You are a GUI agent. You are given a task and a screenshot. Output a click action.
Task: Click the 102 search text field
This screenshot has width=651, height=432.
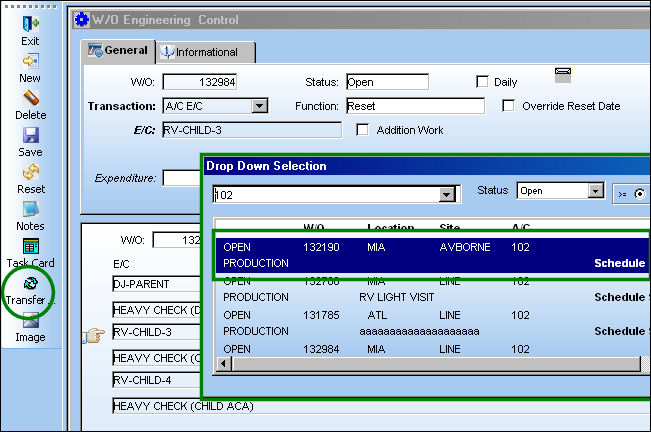(326, 194)
